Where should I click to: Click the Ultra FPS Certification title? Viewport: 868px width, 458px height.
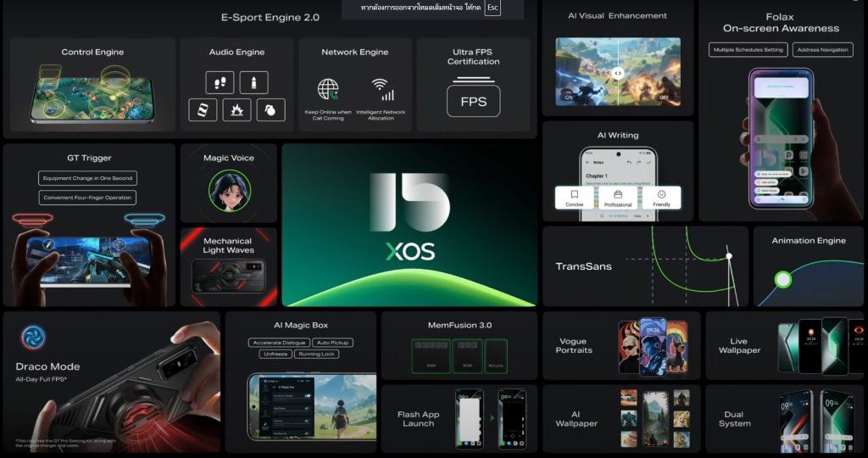[473, 57]
